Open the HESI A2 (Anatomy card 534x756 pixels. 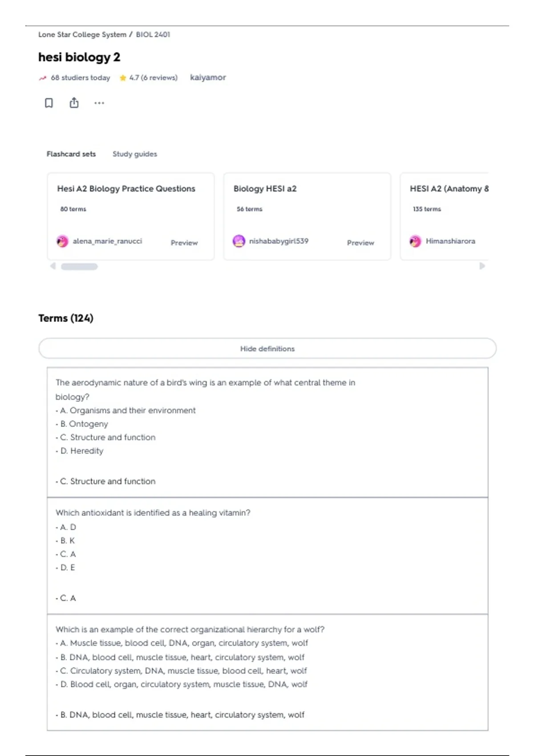pos(444,216)
